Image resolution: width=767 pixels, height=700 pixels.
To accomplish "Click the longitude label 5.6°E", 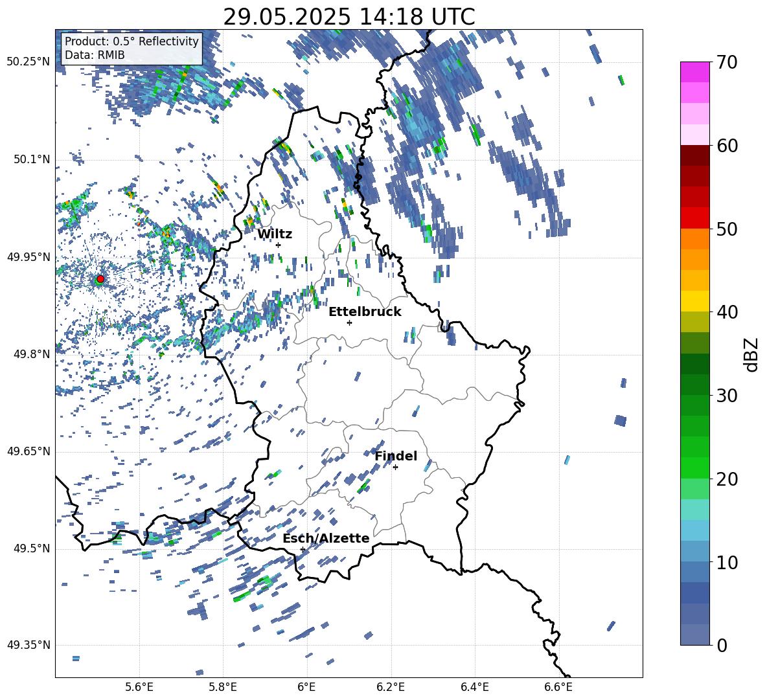I will (x=139, y=687).
